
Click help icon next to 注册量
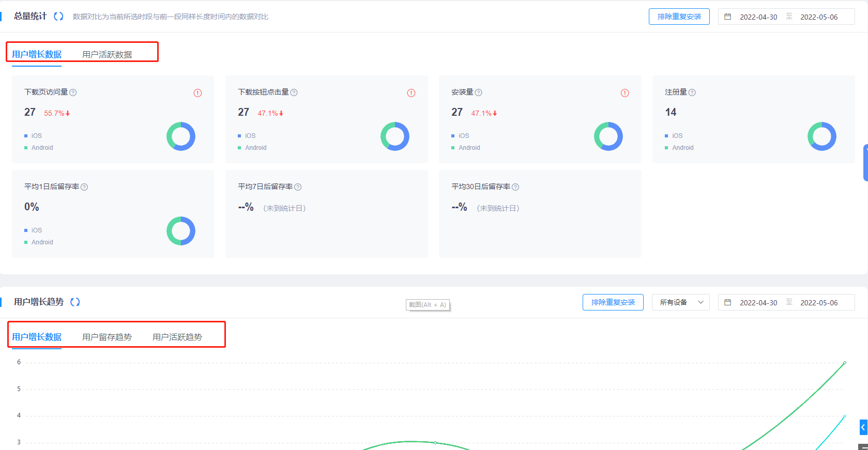point(692,92)
